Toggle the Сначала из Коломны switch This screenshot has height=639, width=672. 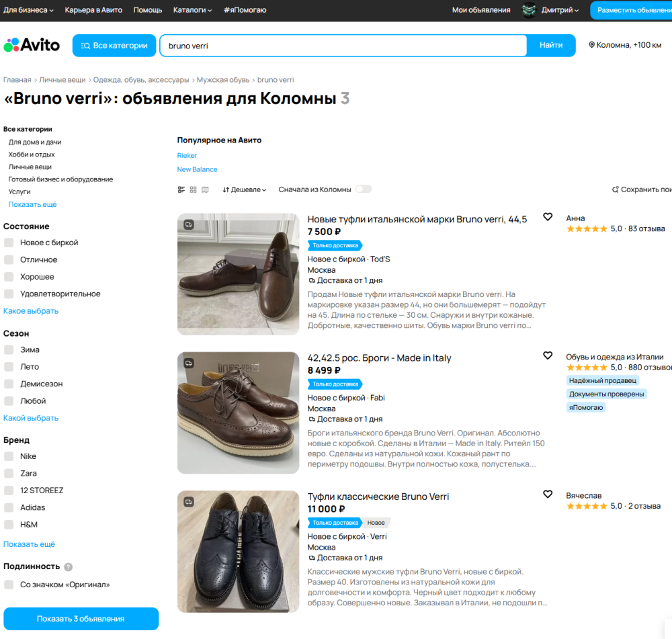(x=363, y=189)
